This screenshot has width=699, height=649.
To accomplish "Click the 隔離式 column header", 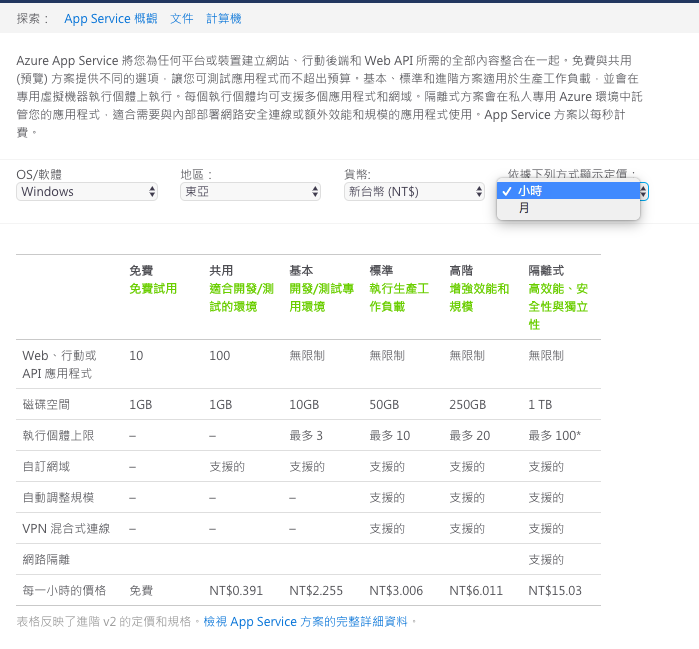I will click(x=546, y=271).
